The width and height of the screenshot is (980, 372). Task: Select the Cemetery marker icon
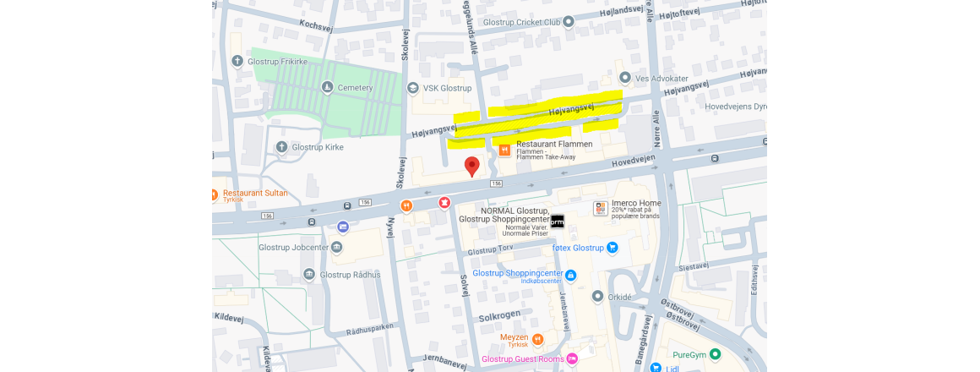(x=327, y=88)
